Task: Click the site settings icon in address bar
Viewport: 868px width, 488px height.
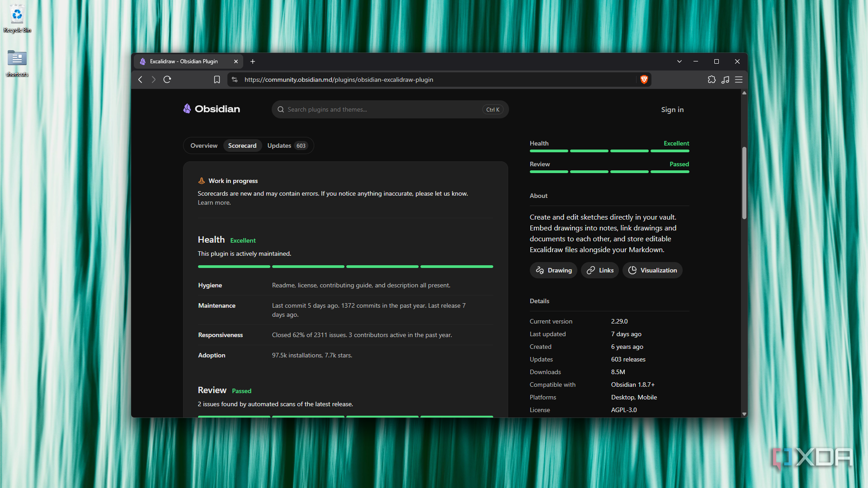Action: 234,80
